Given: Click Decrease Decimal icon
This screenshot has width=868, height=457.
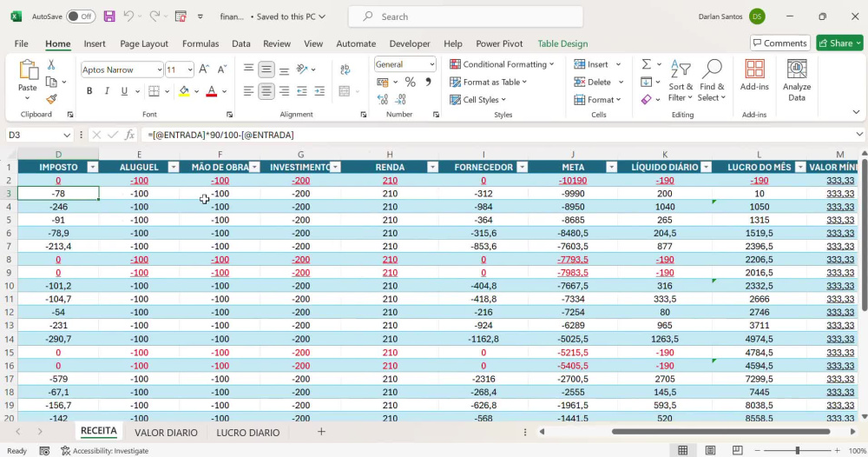Looking at the screenshot, I should pos(401,99).
